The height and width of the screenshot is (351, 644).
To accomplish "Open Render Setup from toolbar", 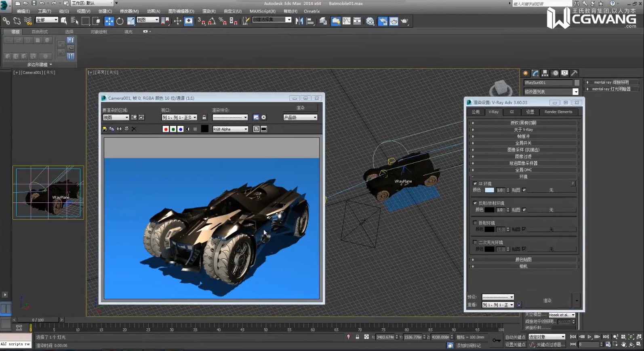I will tap(383, 21).
